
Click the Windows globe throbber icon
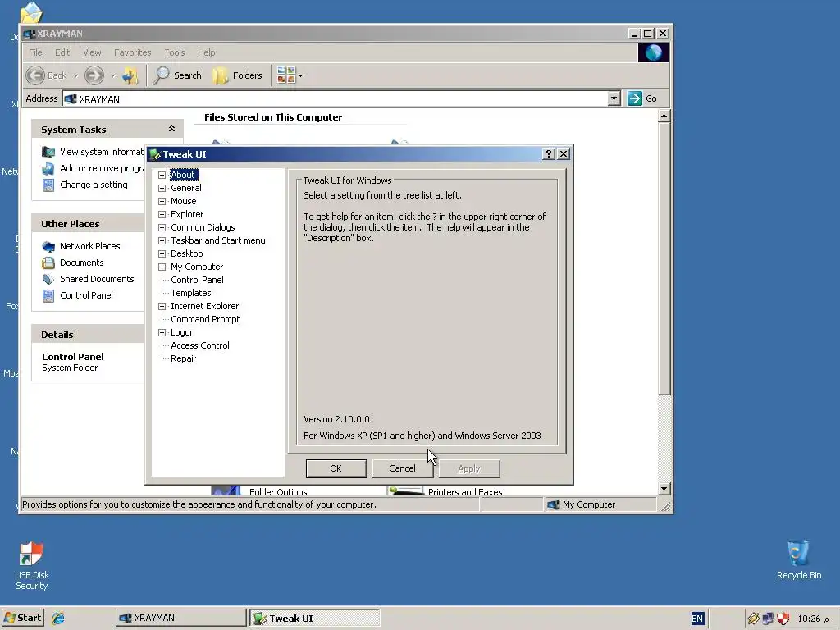(x=653, y=52)
